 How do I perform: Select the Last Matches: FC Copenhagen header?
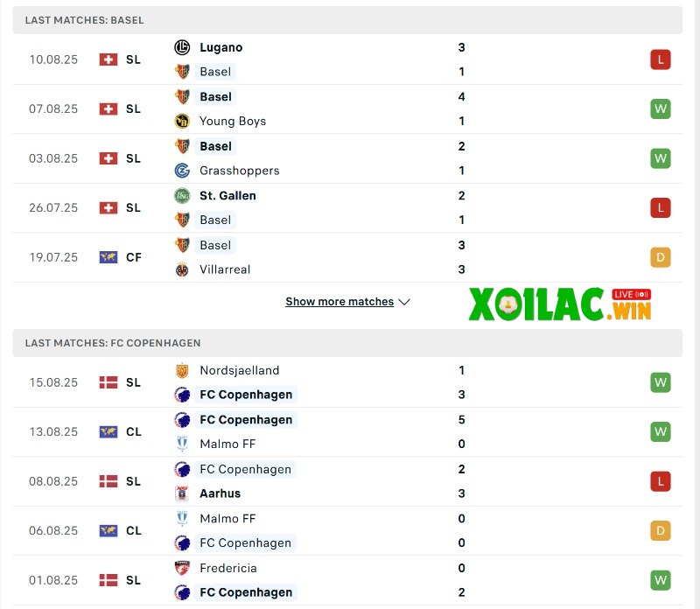113,343
